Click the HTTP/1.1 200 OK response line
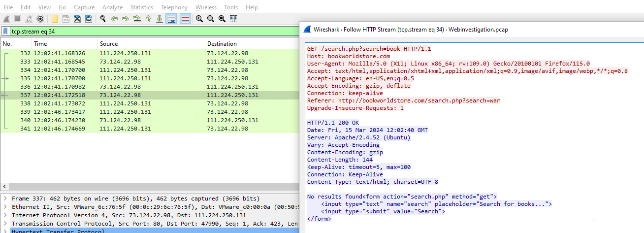The width and height of the screenshot is (644, 233). (x=333, y=123)
